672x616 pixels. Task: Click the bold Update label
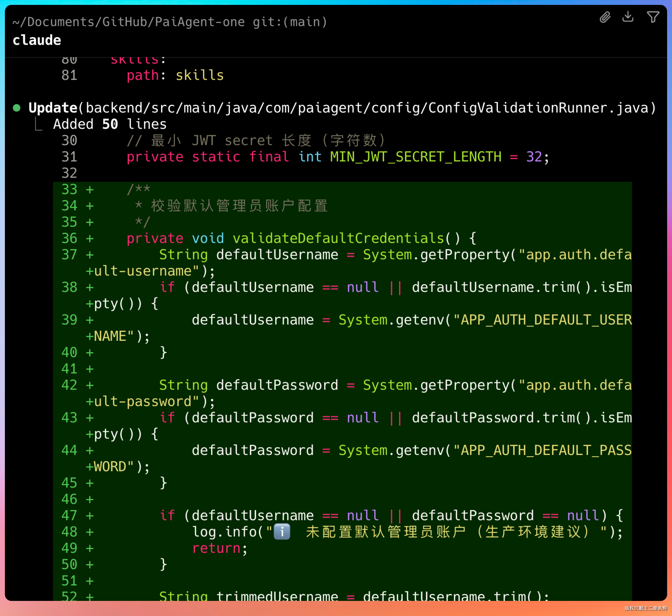pos(53,108)
